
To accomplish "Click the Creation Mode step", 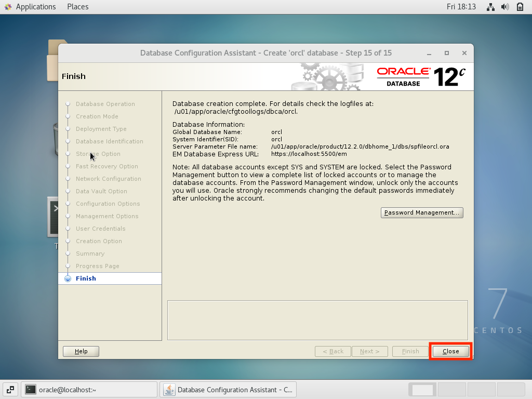I will pos(97,116).
